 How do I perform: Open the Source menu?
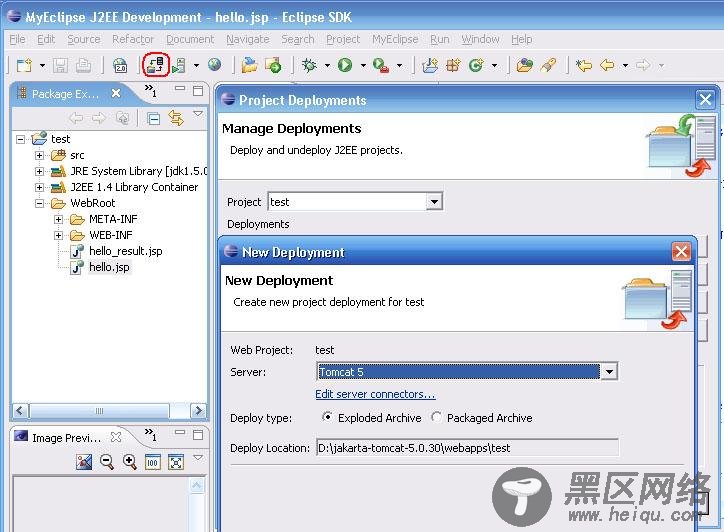coord(84,39)
